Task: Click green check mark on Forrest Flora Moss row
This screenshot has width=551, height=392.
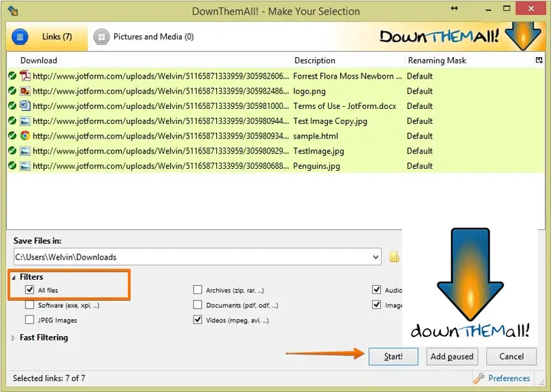Action: 12,76
